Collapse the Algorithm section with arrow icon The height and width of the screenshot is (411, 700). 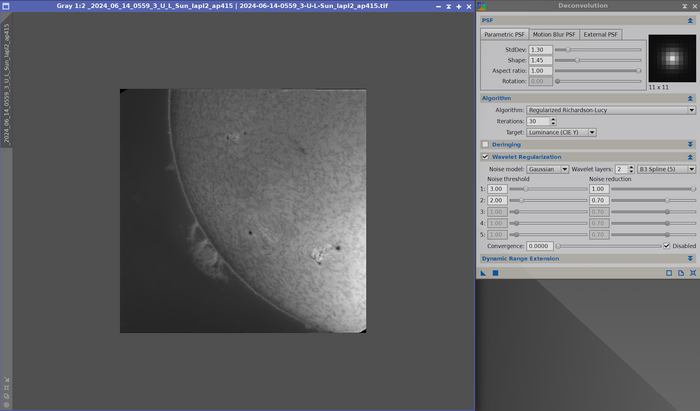[690, 98]
